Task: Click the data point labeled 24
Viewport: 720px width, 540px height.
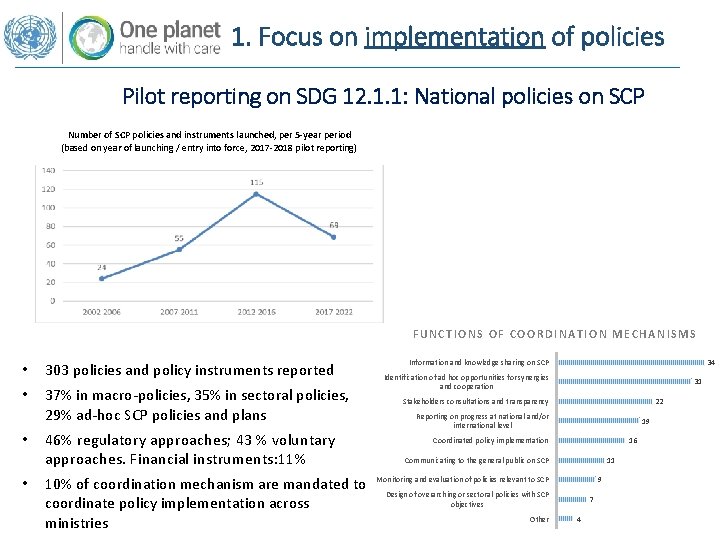Action: pyautogui.click(x=101, y=278)
